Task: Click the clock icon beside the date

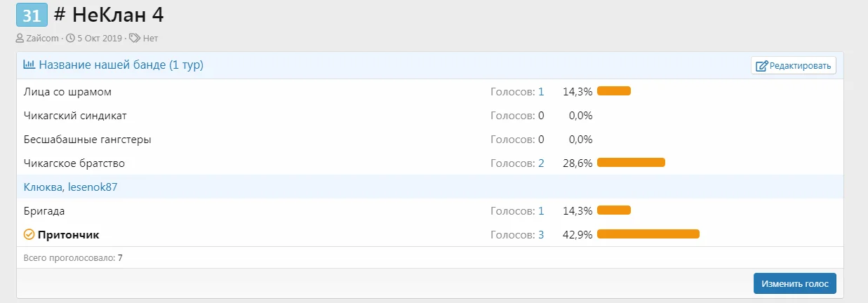Action: coord(71,39)
